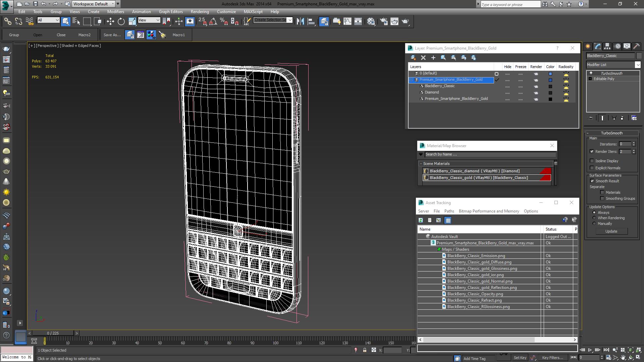Click the Key Filters... button
Screen dimensions: 644x362
click(x=552, y=358)
